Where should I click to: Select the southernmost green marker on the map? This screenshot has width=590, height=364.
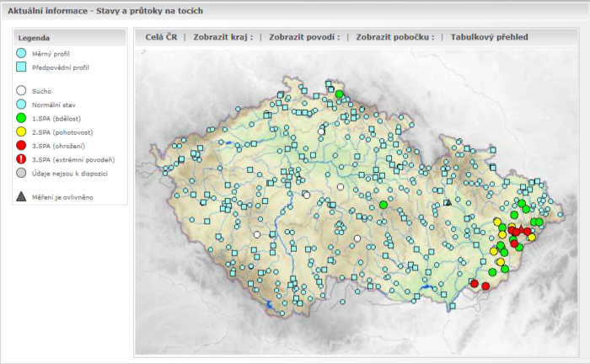(492, 272)
